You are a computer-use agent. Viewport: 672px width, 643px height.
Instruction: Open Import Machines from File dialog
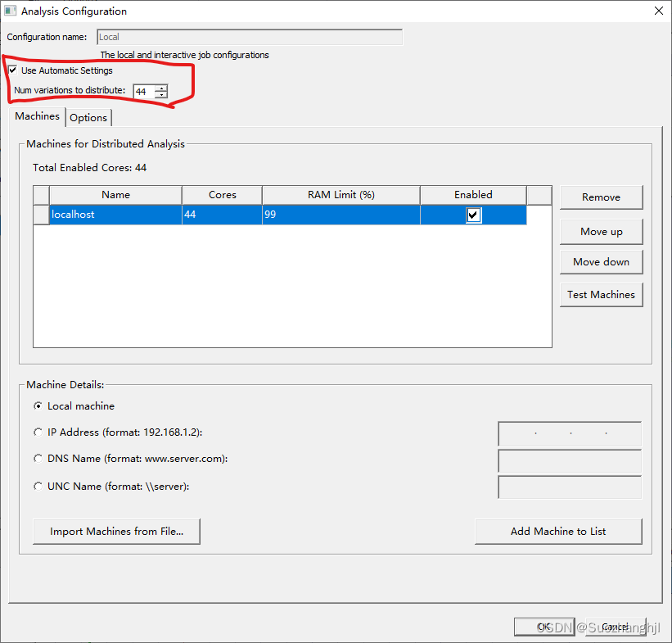[116, 532]
